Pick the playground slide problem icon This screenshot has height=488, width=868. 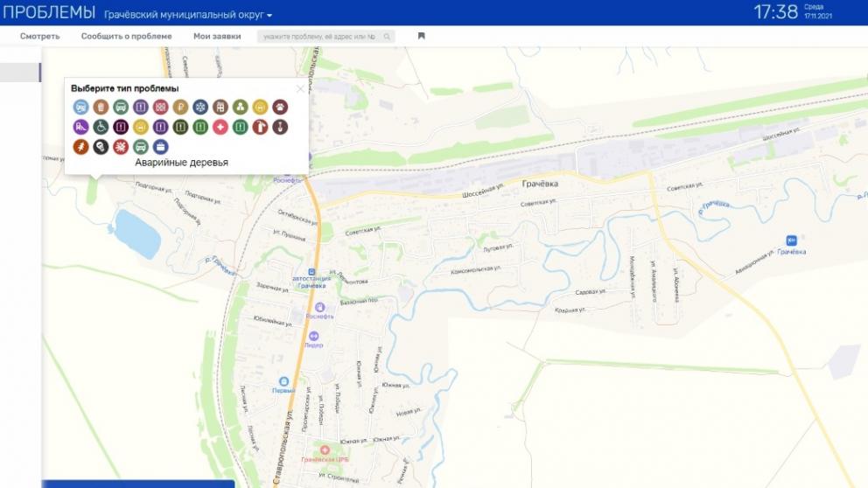coord(80,127)
